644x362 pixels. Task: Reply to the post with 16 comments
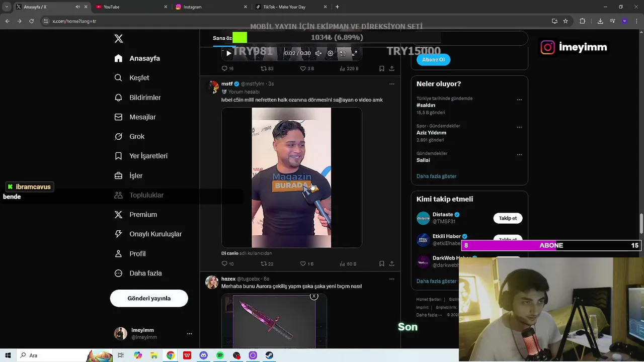227,68
